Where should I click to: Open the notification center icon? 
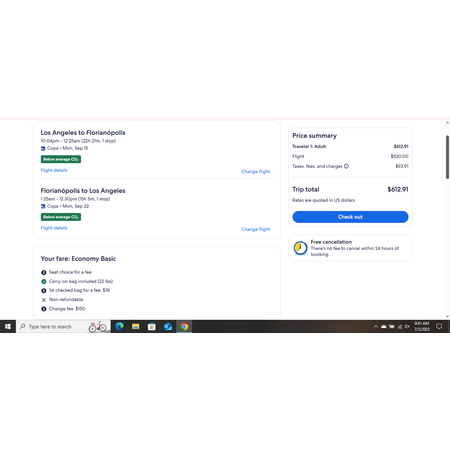(x=439, y=326)
